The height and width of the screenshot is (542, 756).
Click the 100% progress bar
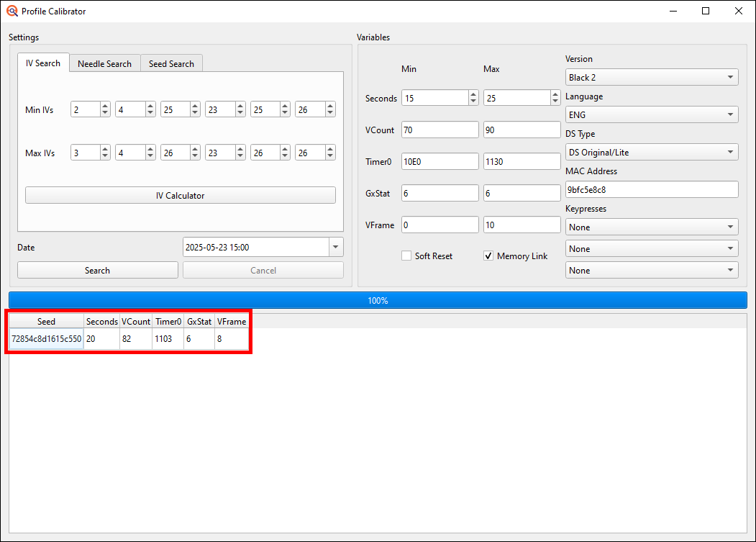tap(378, 300)
